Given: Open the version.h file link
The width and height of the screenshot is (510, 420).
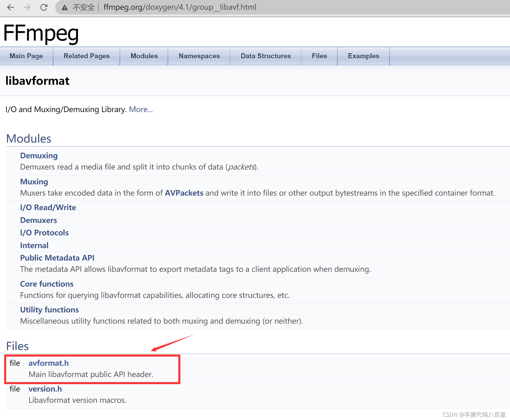Looking at the screenshot, I should tap(45, 389).
